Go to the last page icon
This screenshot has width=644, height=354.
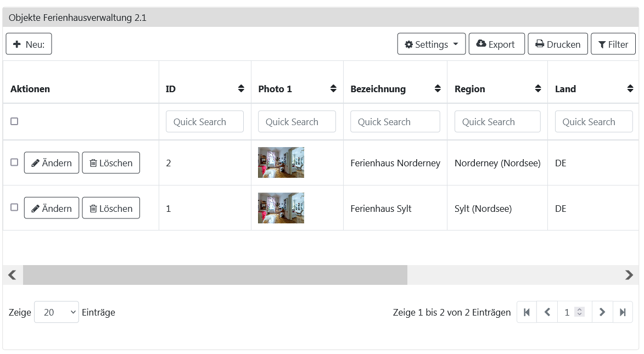[x=623, y=312]
